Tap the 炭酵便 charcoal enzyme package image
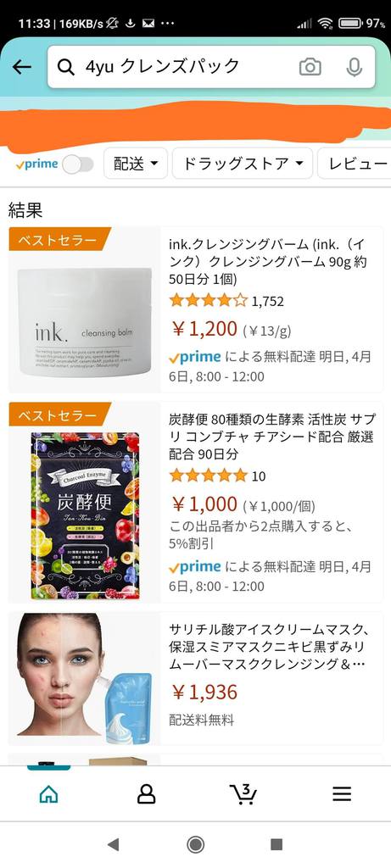 [86, 516]
